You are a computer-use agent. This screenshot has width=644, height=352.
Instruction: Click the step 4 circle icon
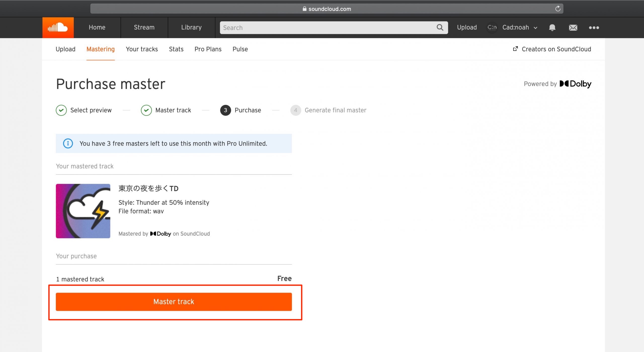coord(296,110)
